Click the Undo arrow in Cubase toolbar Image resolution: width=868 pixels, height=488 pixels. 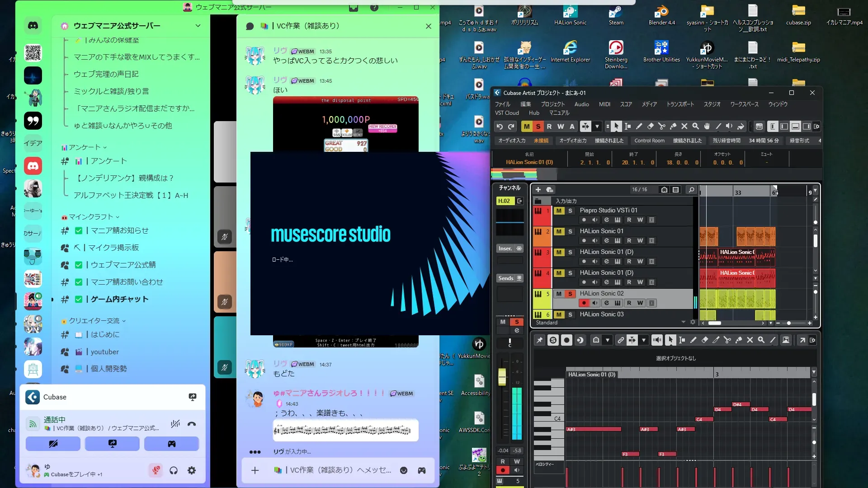[499, 127]
